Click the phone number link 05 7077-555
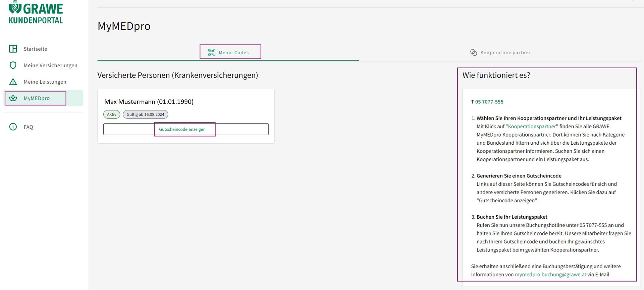 pyautogui.click(x=489, y=102)
